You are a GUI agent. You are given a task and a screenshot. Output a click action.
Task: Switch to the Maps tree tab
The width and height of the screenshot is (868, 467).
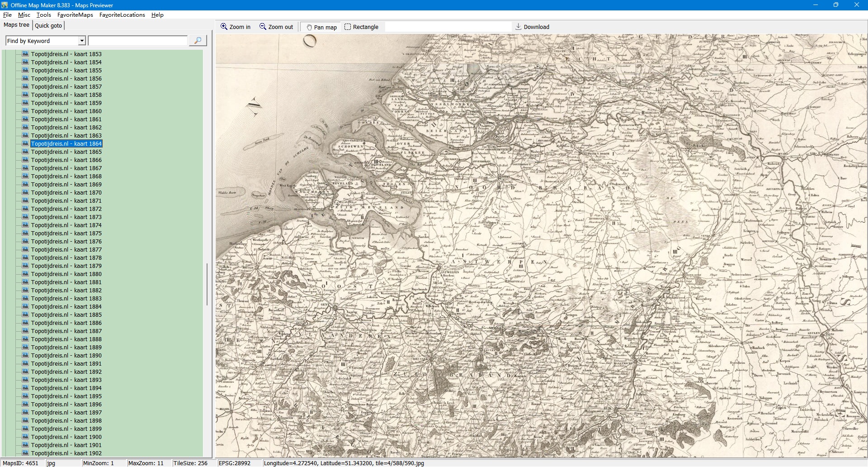(16, 25)
